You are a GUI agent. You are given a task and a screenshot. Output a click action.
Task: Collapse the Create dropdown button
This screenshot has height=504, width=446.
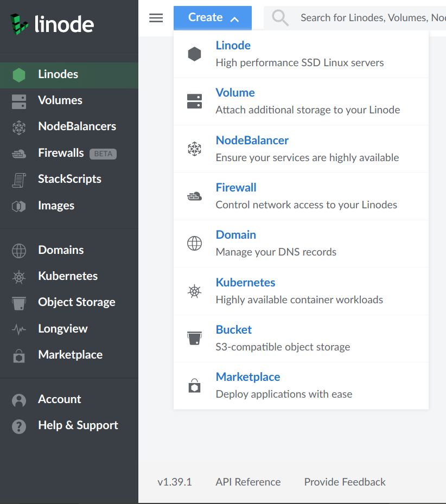click(213, 18)
